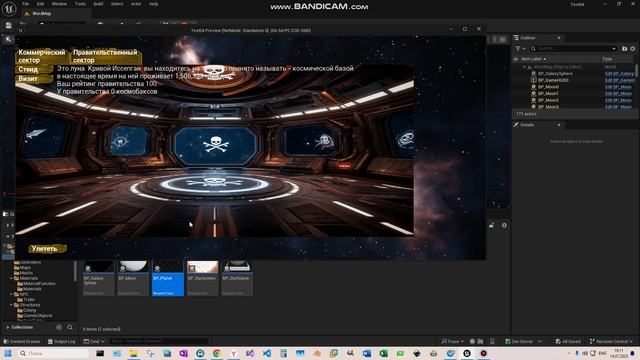The image size is (640, 360).
Task: Select BP_GalaxySphere in the Outliner
Action: coord(555,73)
